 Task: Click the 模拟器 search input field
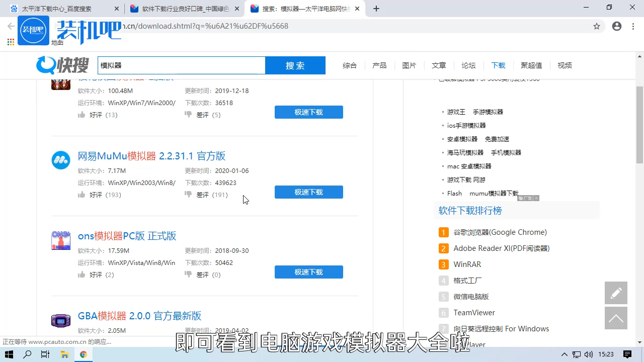pyautogui.click(x=181, y=65)
